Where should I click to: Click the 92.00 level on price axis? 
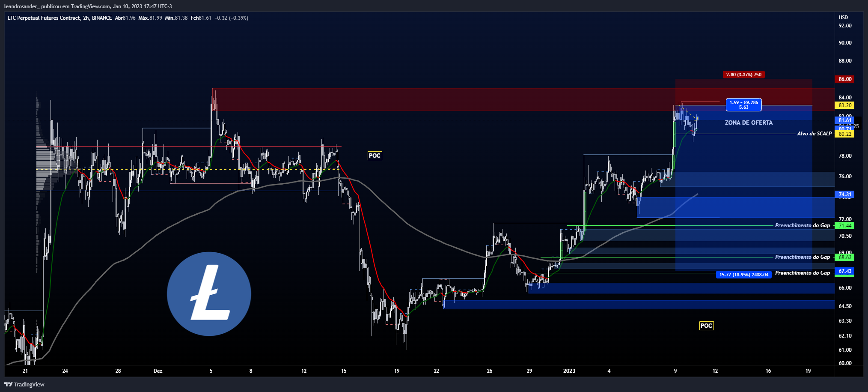pyautogui.click(x=845, y=26)
